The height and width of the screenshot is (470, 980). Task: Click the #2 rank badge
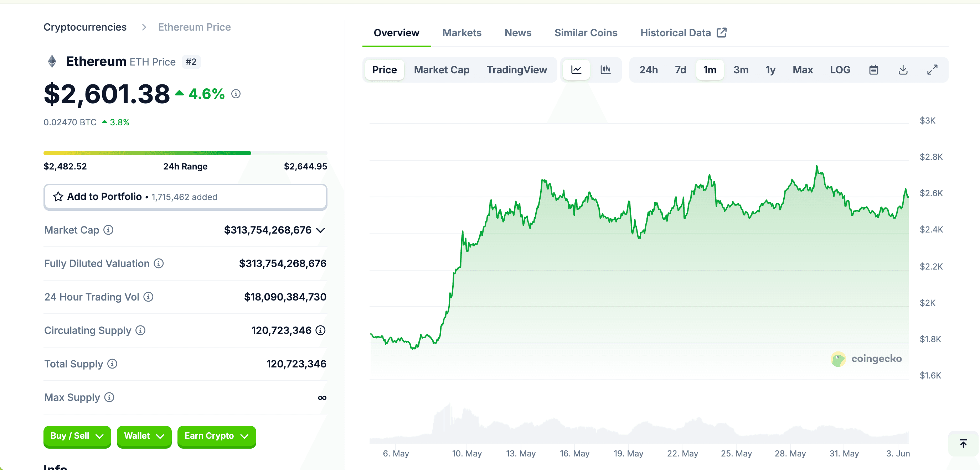191,62
